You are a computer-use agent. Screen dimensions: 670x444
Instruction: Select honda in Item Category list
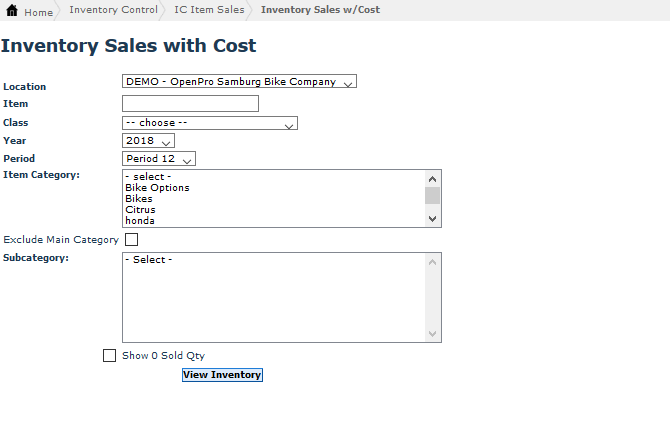(x=140, y=221)
